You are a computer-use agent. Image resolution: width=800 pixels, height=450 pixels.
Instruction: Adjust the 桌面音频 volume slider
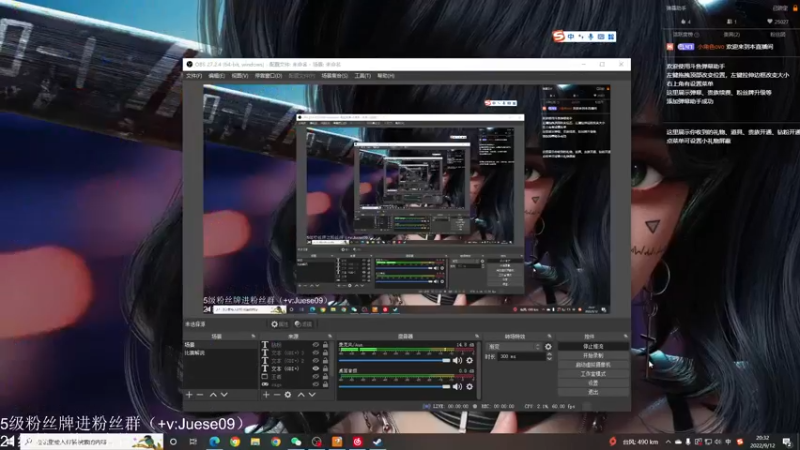coord(394,386)
